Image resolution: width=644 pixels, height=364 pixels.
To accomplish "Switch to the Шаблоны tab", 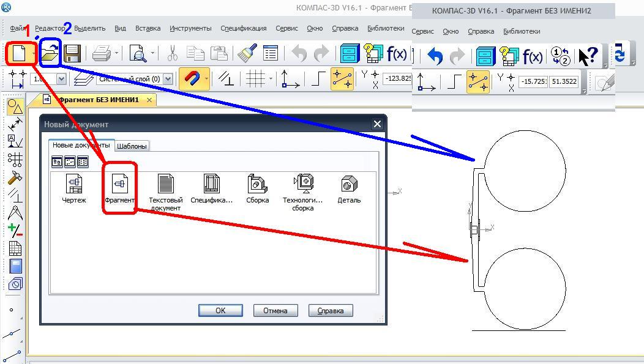I will click(132, 146).
